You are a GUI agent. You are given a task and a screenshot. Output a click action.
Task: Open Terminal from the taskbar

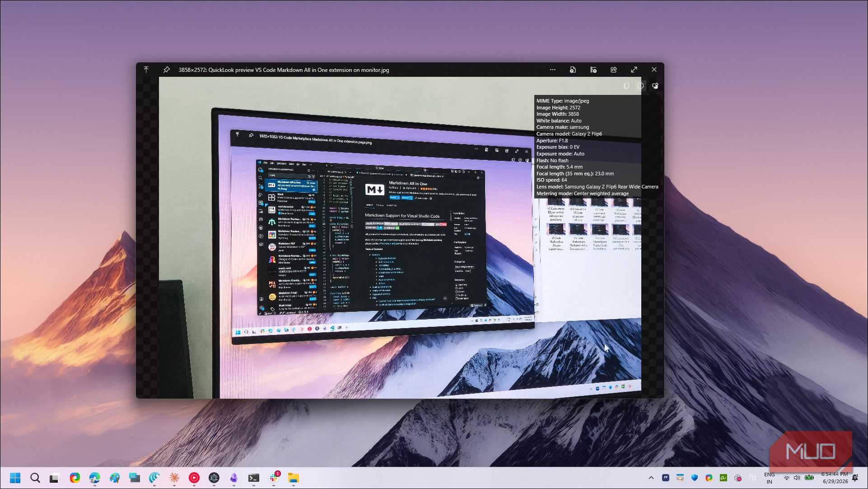(253, 478)
